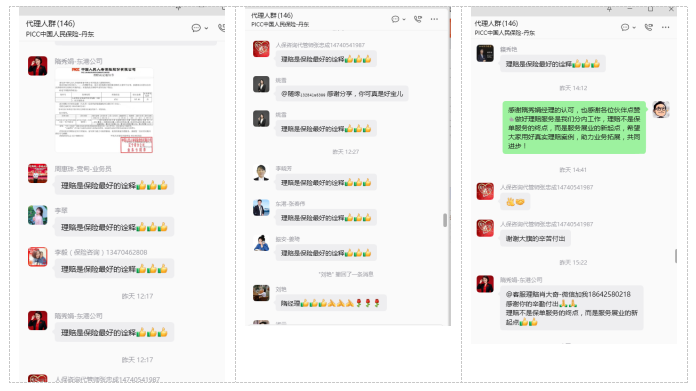Viewport: 696px width, 391px height.
Task: Pin the right chat window on top
Action: point(609,9)
